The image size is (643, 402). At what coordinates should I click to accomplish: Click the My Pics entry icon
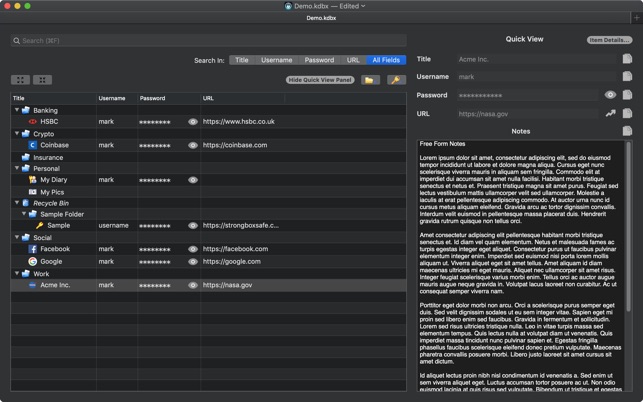33,192
